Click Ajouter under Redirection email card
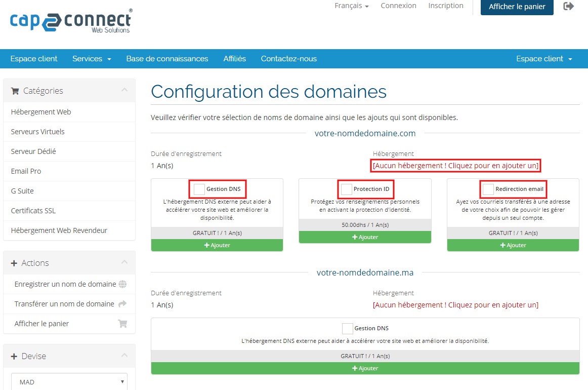 513,245
